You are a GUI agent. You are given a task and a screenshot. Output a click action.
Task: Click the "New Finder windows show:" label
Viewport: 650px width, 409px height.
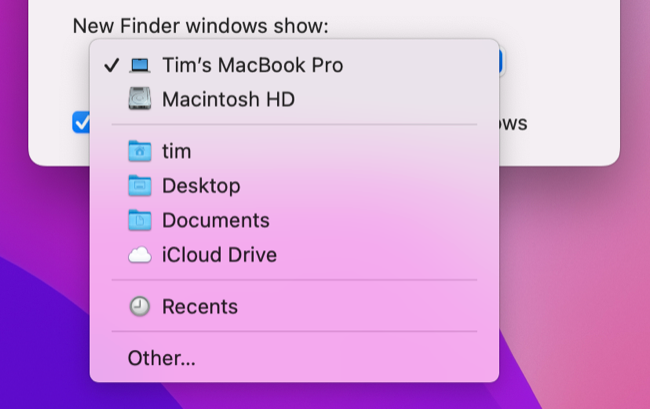[x=200, y=26]
